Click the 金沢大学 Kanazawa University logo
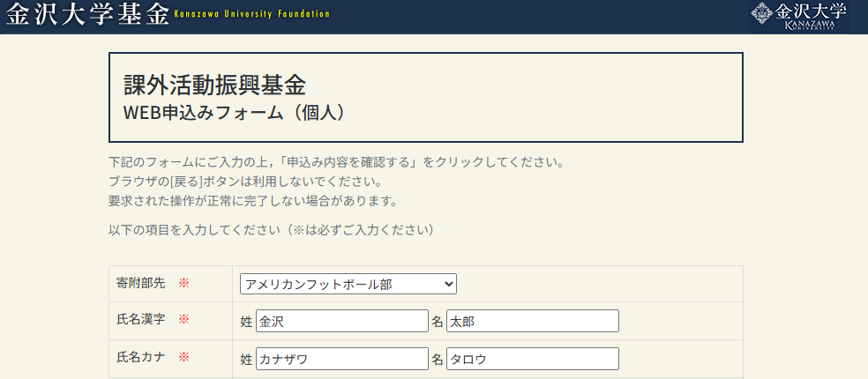 click(799, 17)
